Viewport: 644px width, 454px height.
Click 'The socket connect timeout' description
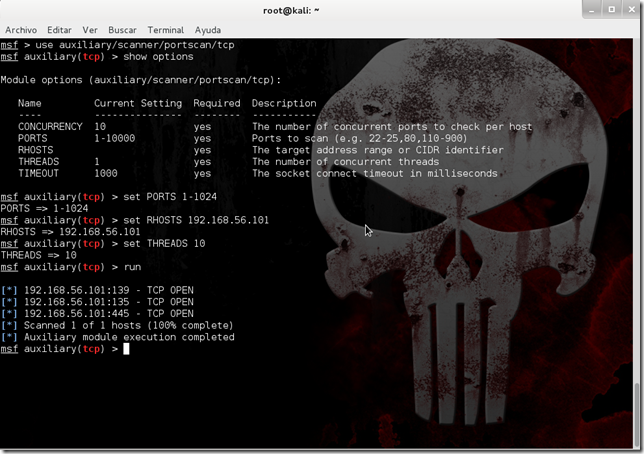pyautogui.click(x=375, y=173)
